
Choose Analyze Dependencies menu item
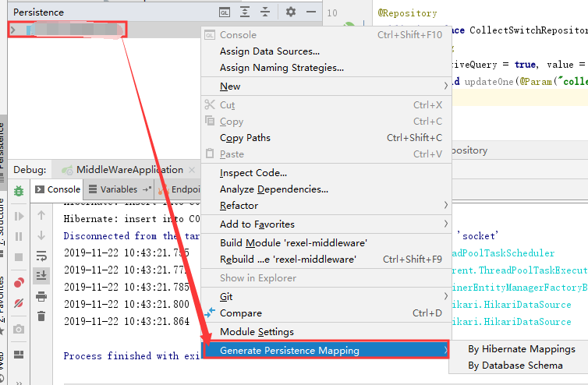(326, 189)
